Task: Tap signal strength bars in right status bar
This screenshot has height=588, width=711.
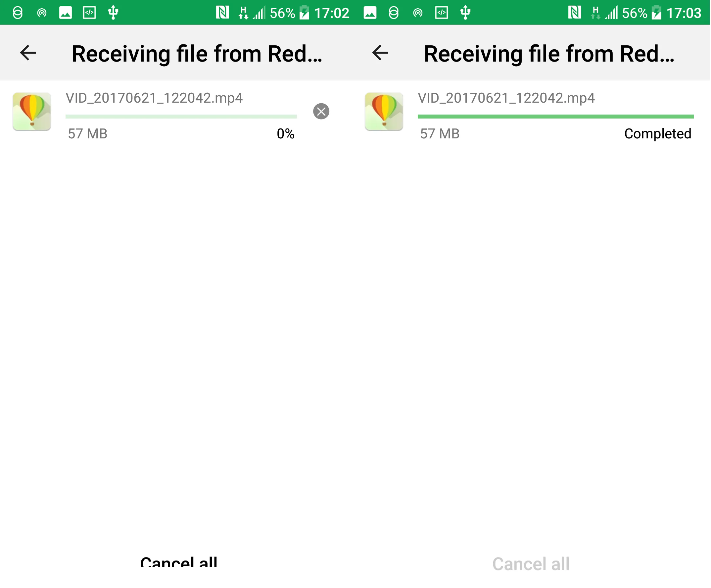Action: 612,13
